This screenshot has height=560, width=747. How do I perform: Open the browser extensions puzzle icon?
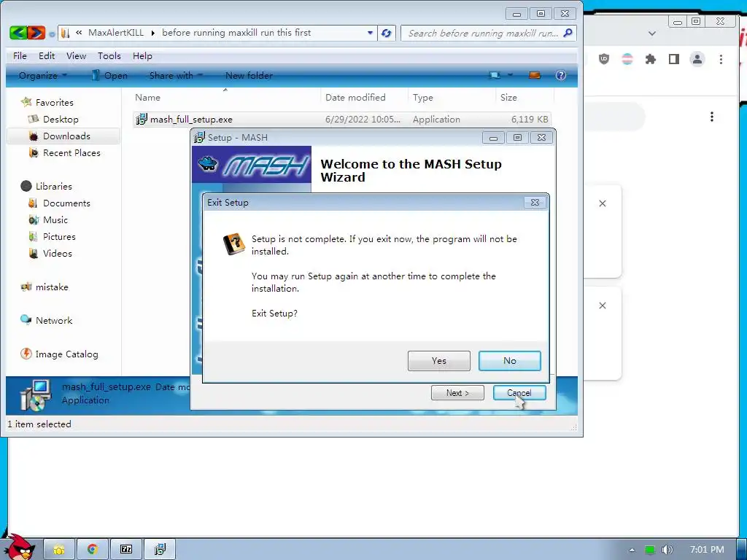tap(651, 59)
